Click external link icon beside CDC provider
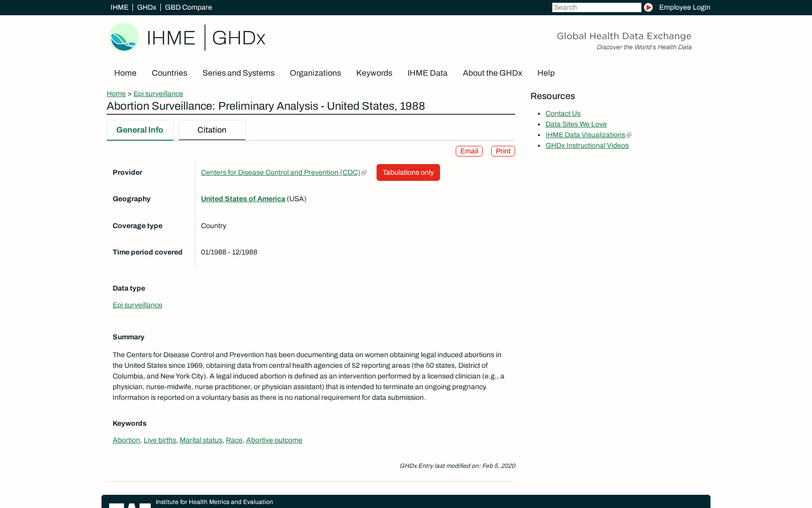812x508 pixels. click(364, 173)
